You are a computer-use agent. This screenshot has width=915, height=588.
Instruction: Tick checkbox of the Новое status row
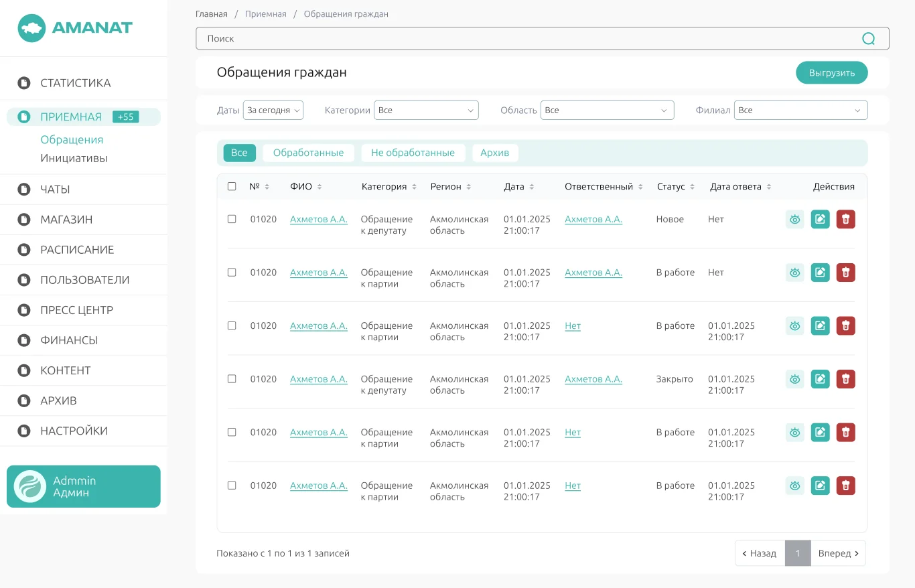coord(232,219)
